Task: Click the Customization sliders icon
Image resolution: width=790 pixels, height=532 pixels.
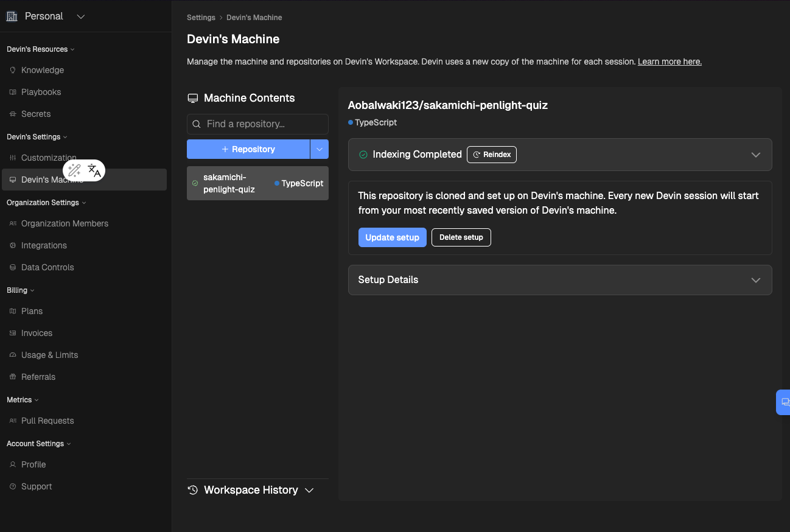Action: [13, 158]
